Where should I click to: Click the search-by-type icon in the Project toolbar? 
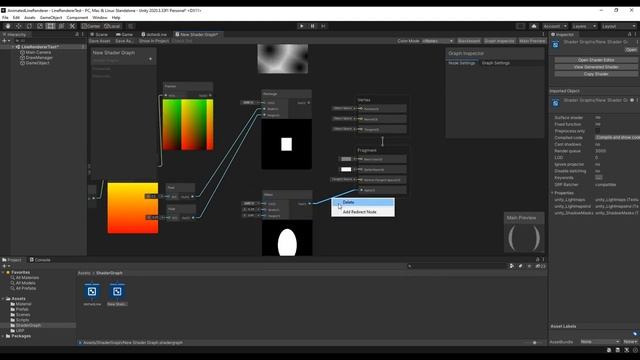[512, 266]
